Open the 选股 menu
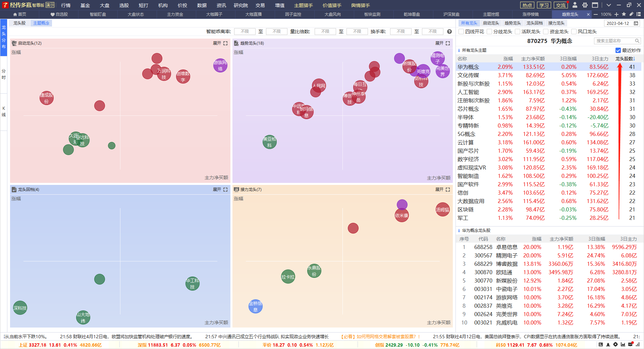The height and width of the screenshot is (349, 644). [124, 5]
